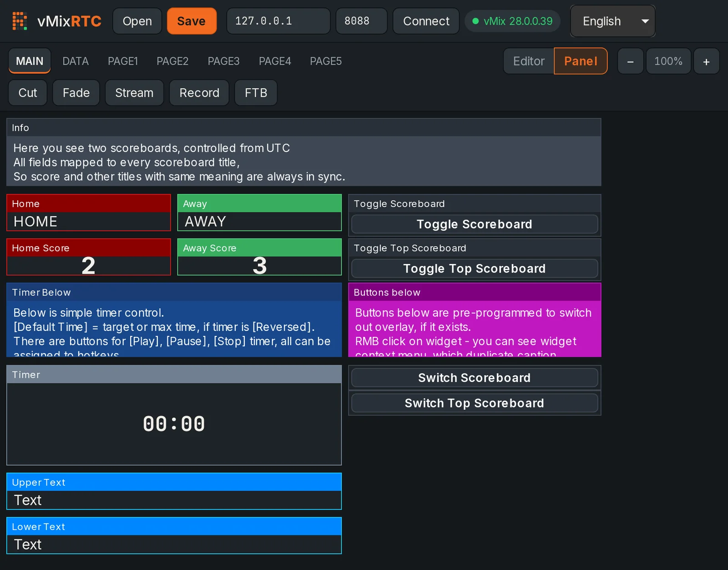Click the 8088 port field
This screenshot has width=728, height=570.
pos(361,21)
